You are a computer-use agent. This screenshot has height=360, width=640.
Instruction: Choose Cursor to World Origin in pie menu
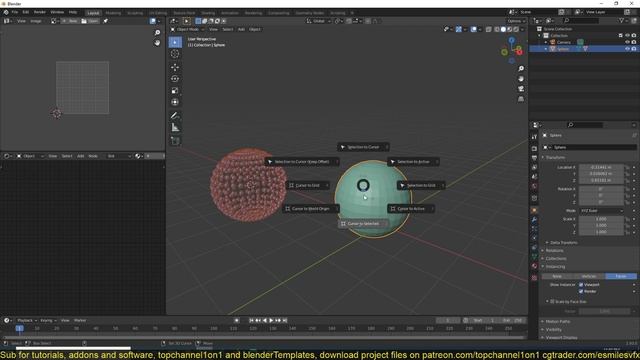310,209
